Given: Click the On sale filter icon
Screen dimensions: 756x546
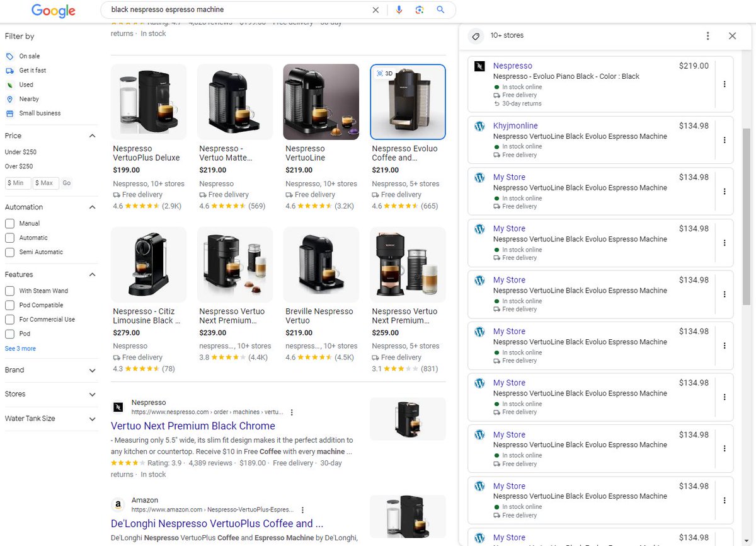Looking at the screenshot, I should pyautogui.click(x=9, y=55).
